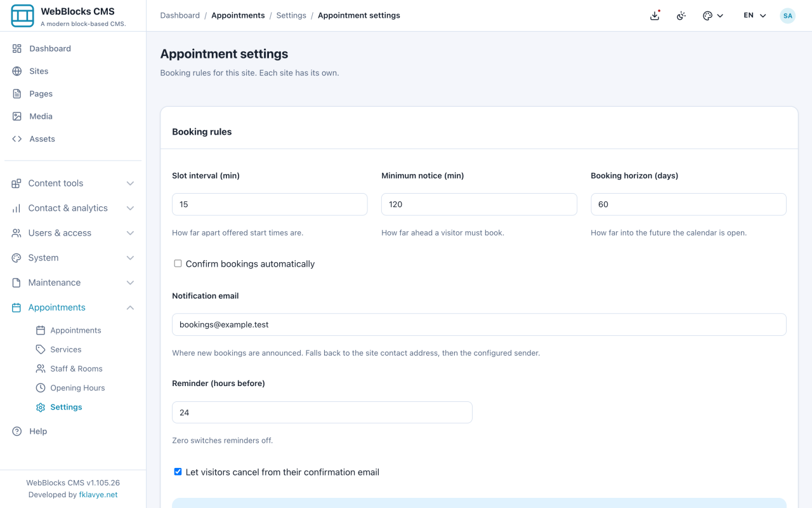Uncheck Let visitors cancel from confirmation email
This screenshot has height=508, width=812.
pyautogui.click(x=178, y=472)
